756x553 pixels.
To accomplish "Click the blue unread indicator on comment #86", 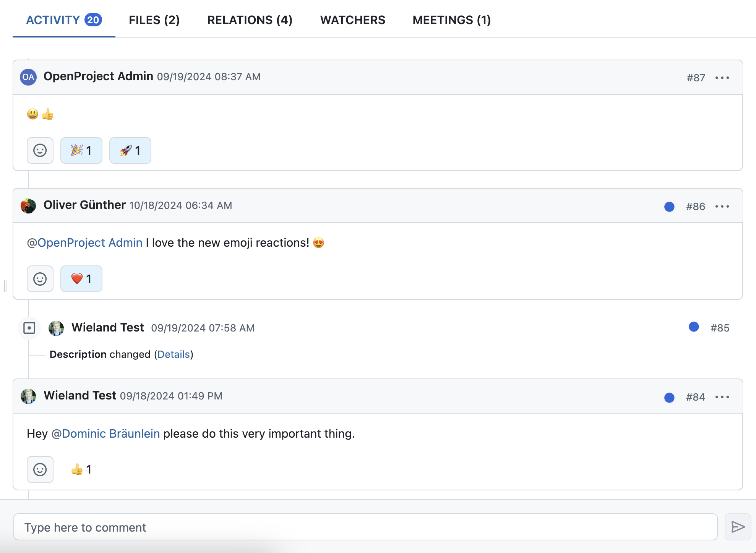I will 669,207.
